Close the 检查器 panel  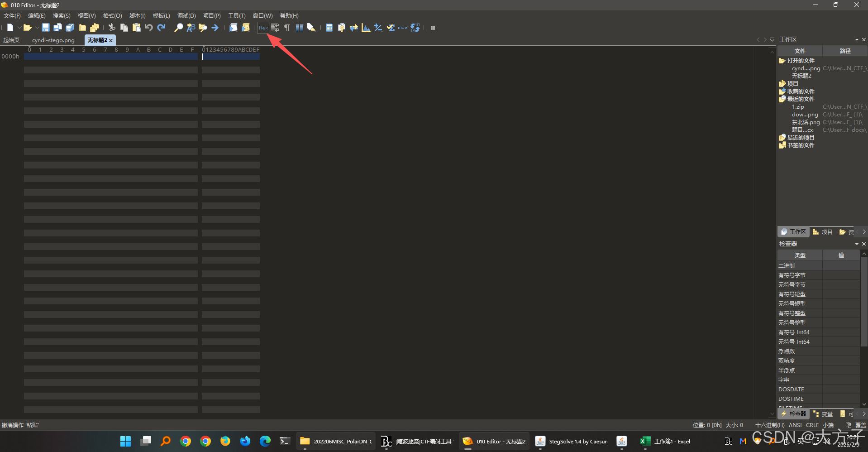[864, 244]
